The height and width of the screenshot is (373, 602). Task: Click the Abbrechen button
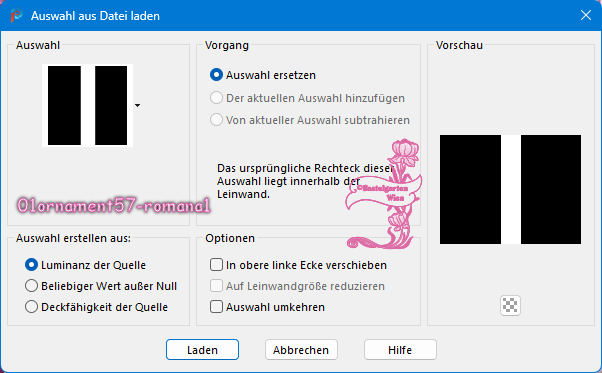pos(301,350)
